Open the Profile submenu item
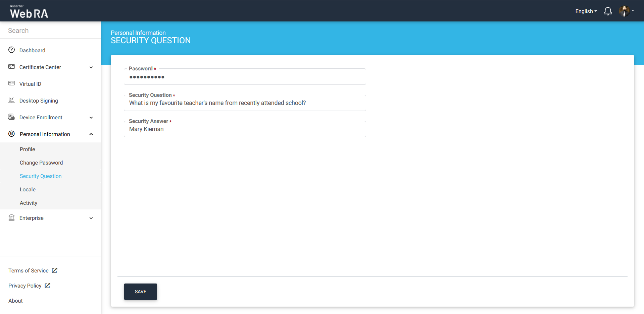This screenshot has width=644, height=314. point(28,149)
